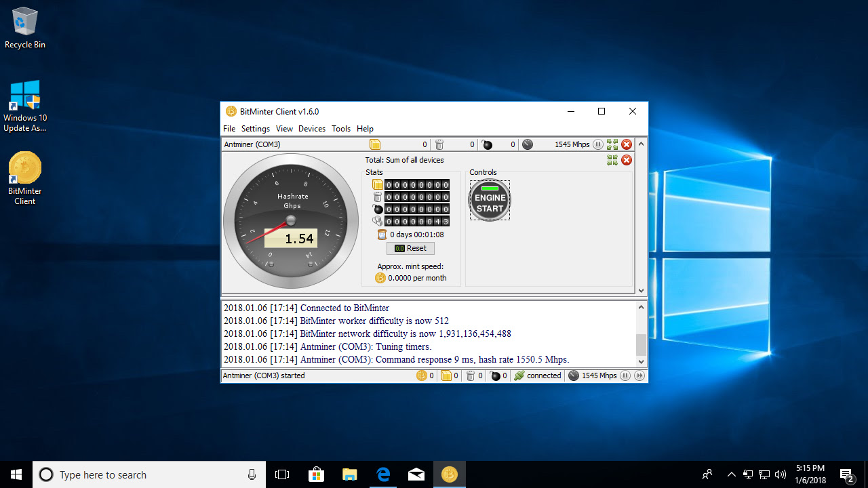Expand the Antminer (COM3) device panel
The height and width of the screenshot is (488, 868).
tap(612, 144)
